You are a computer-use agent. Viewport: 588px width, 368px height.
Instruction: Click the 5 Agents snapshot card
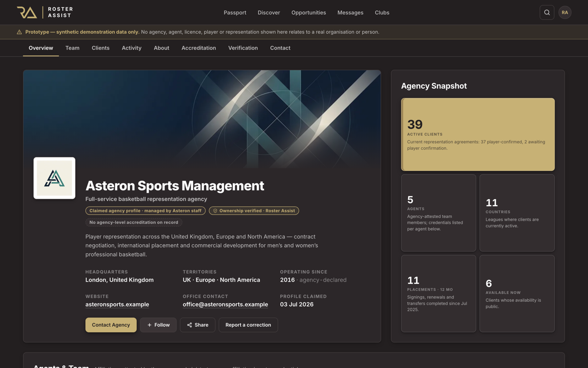coord(439,213)
